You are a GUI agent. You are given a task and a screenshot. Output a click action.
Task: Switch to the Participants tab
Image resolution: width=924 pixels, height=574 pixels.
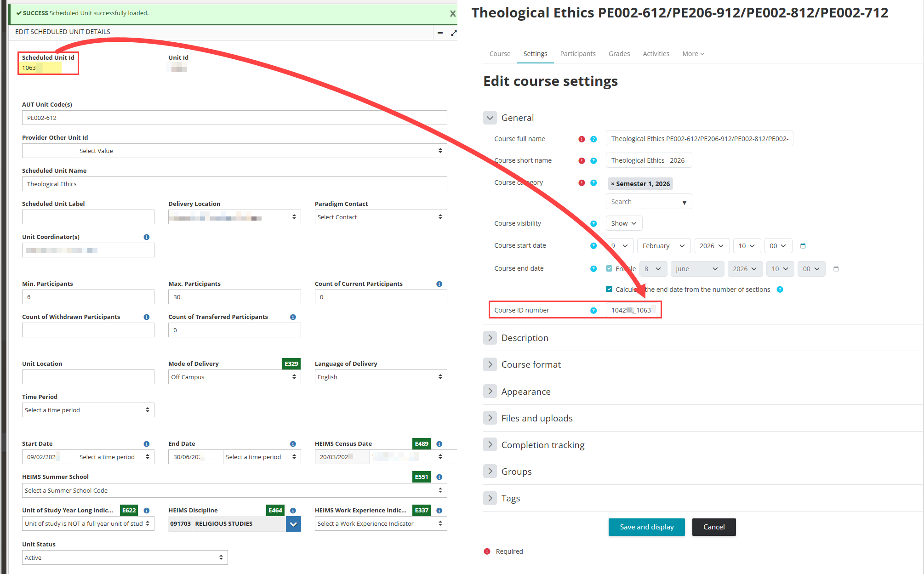tap(577, 54)
